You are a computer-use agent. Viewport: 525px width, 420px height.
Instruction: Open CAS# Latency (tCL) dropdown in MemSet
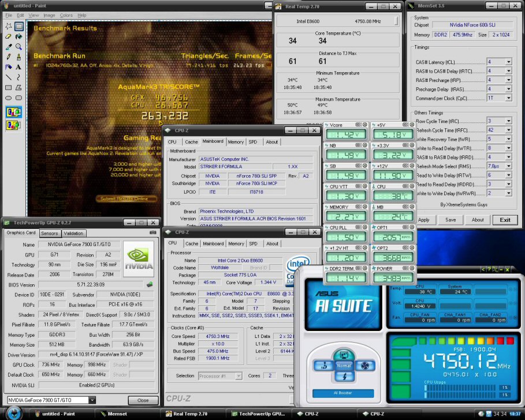[509, 62]
